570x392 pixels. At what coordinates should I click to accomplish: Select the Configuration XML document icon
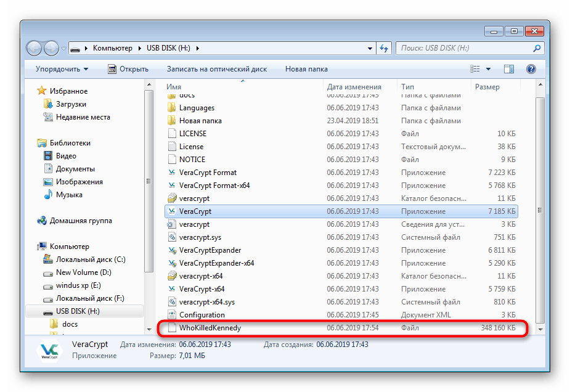pyautogui.click(x=171, y=315)
